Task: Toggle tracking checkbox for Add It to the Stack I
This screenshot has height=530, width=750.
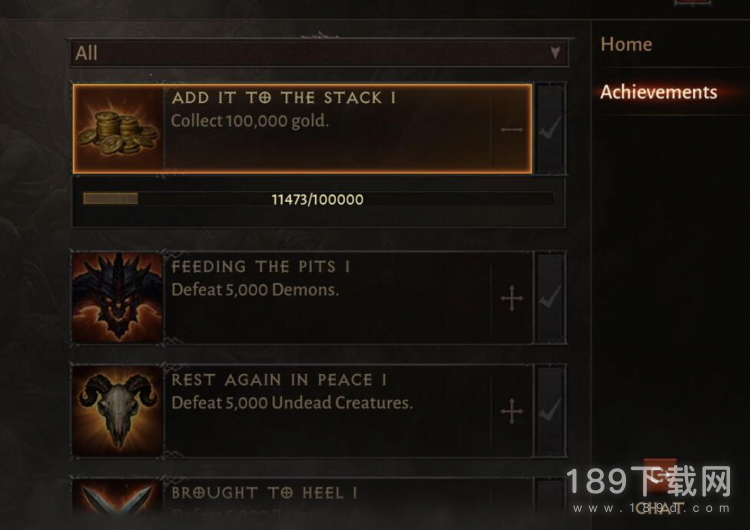Action: click(x=550, y=128)
